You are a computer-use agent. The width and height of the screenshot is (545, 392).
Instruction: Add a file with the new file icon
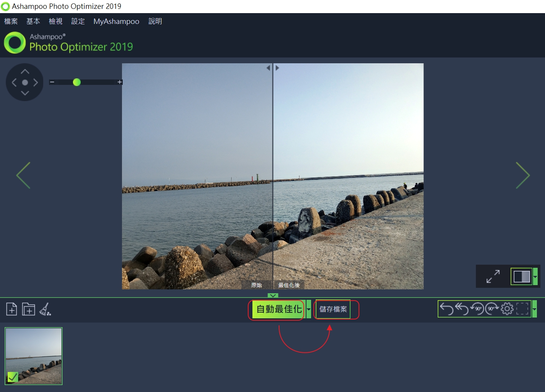click(12, 309)
